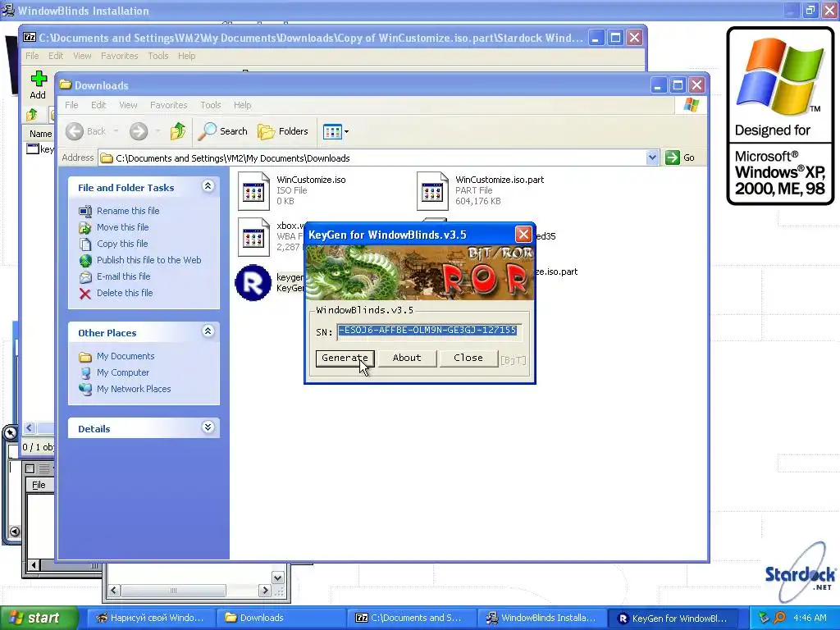Open Back history dropdown arrow
840x630 pixels.
point(116,131)
